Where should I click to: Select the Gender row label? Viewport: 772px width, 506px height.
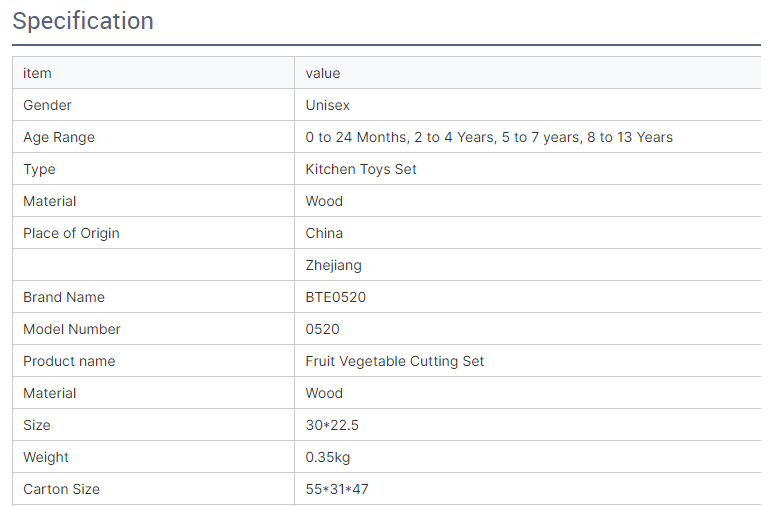[47, 105]
